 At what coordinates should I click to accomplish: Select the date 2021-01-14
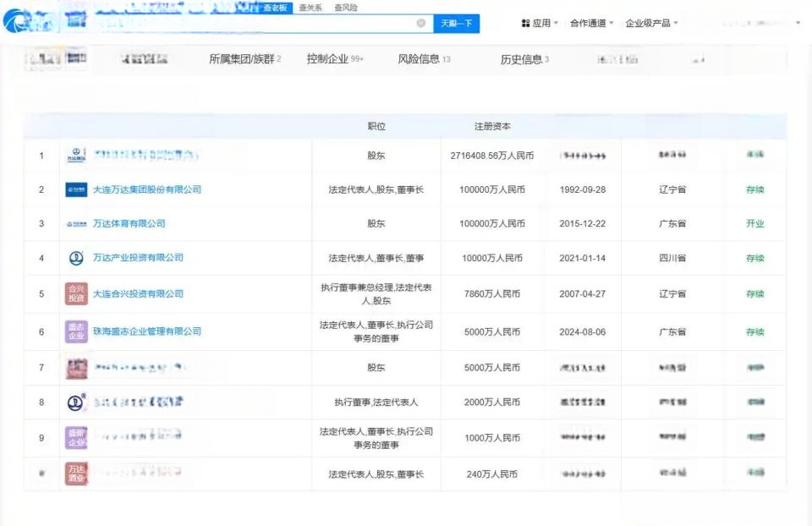pos(583,258)
